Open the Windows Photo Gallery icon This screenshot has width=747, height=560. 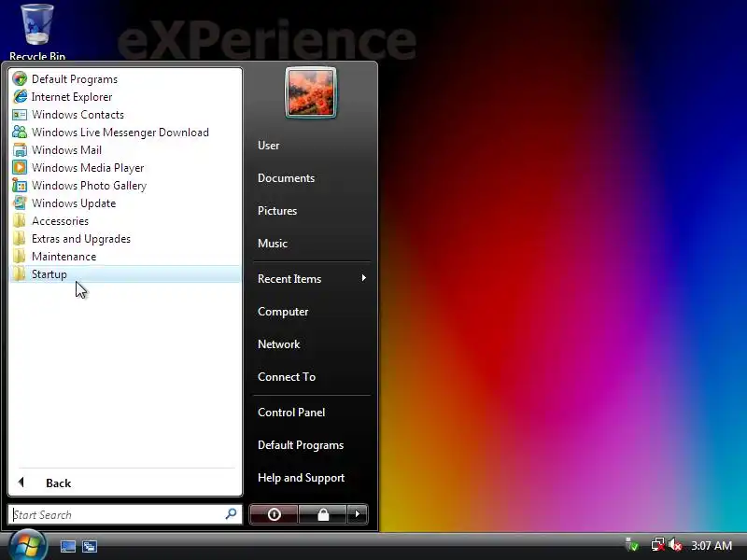pyautogui.click(x=20, y=185)
